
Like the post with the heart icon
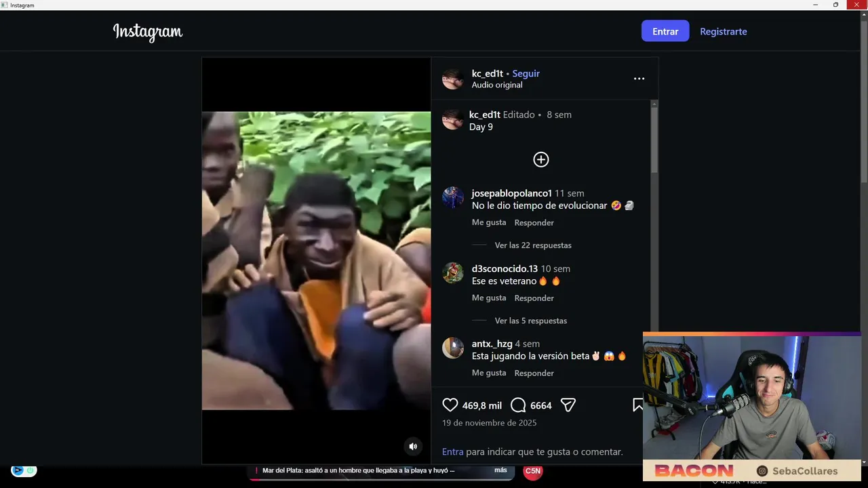pyautogui.click(x=450, y=405)
